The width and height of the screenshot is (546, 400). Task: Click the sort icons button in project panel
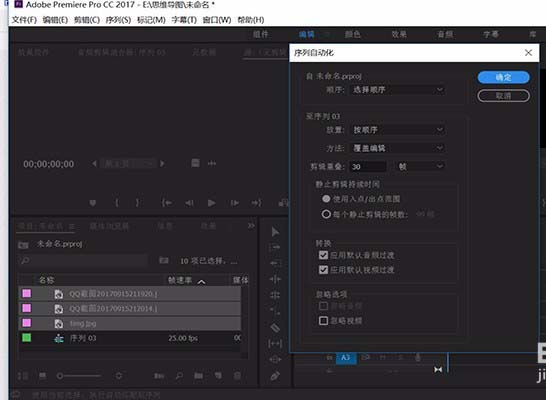pos(119,376)
